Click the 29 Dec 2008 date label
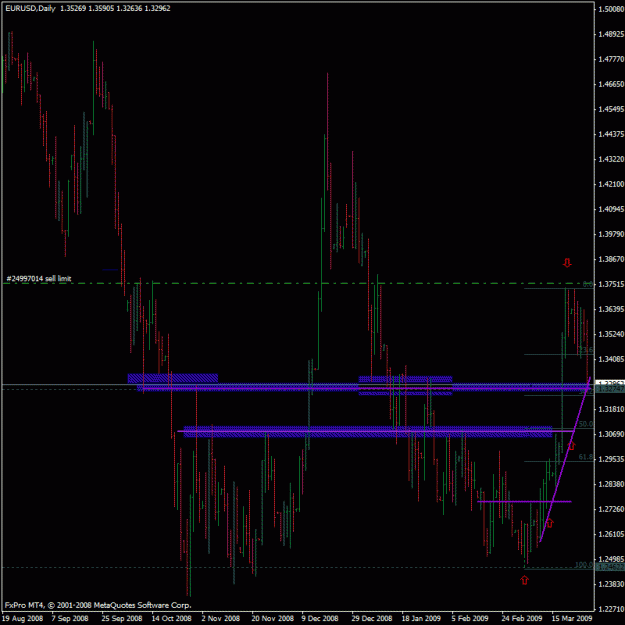625x625 pixels. click(x=372, y=618)
